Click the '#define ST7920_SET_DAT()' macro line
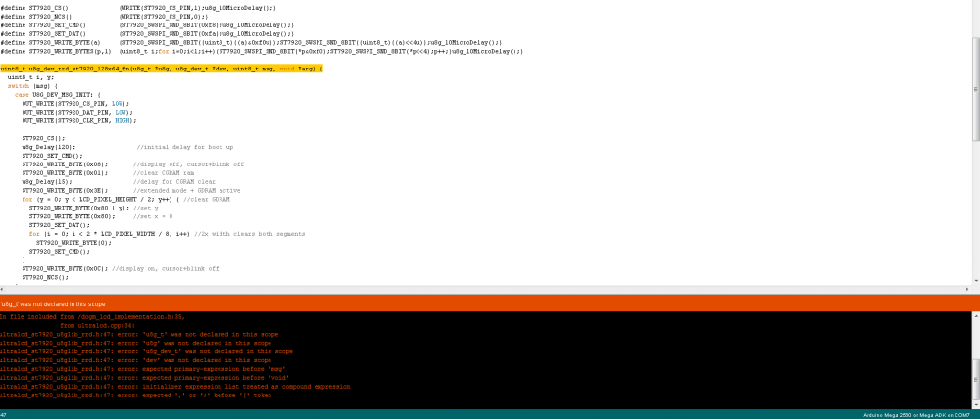The width and height of the screenshot is (980, 419). [148, 33]
